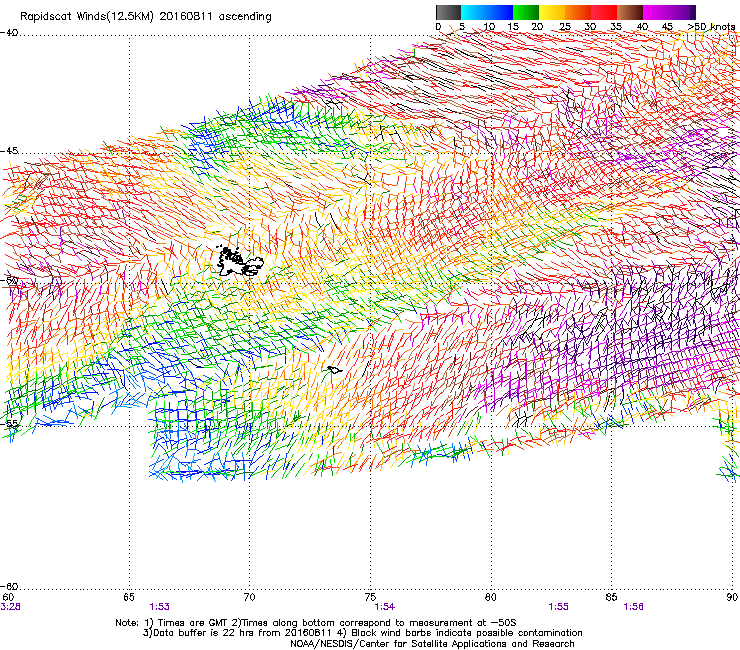This screenshot has width=740, height=650.
Task: Click the brown 35-40 knots legend swatch
Action: [x=630, y=12]
